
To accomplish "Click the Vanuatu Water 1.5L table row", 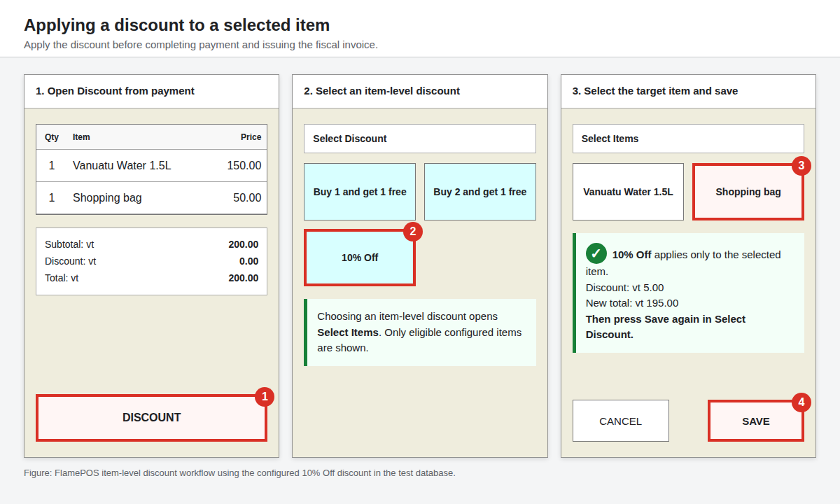I will pyautogui.click(x=151, y=166).
